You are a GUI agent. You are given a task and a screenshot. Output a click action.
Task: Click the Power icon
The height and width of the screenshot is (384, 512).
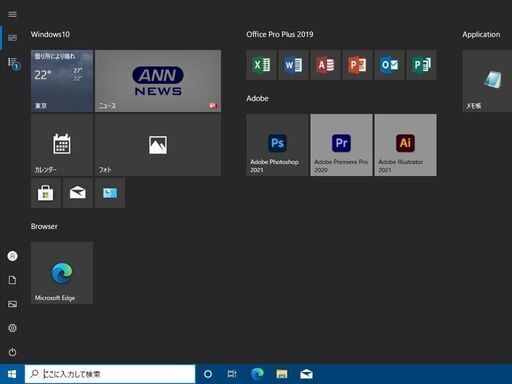coord(12,352)
